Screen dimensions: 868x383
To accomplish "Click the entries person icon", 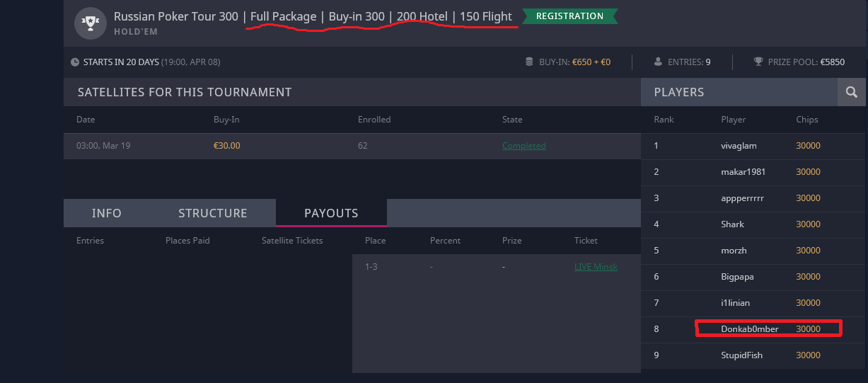I will click(658, 62).
